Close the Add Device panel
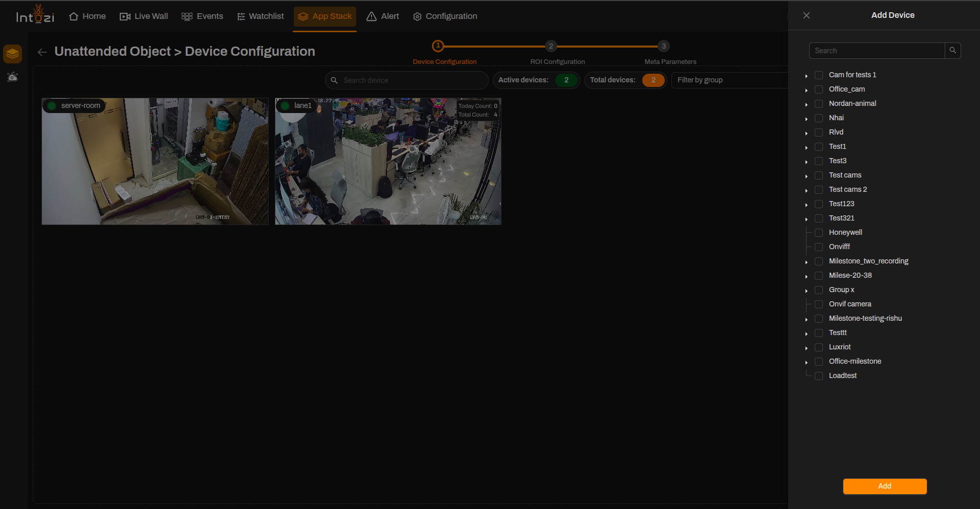The width and height of the screenshot is (980, 509). coord(807,15)
